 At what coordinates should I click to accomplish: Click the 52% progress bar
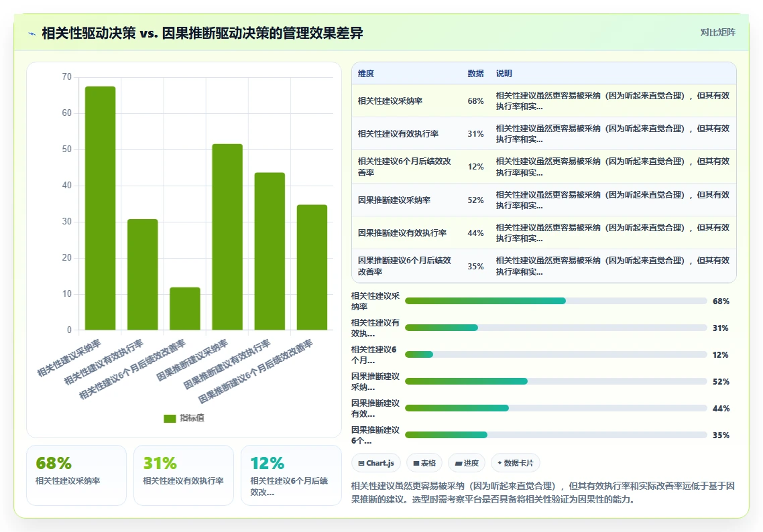click(x=556, y=381)
